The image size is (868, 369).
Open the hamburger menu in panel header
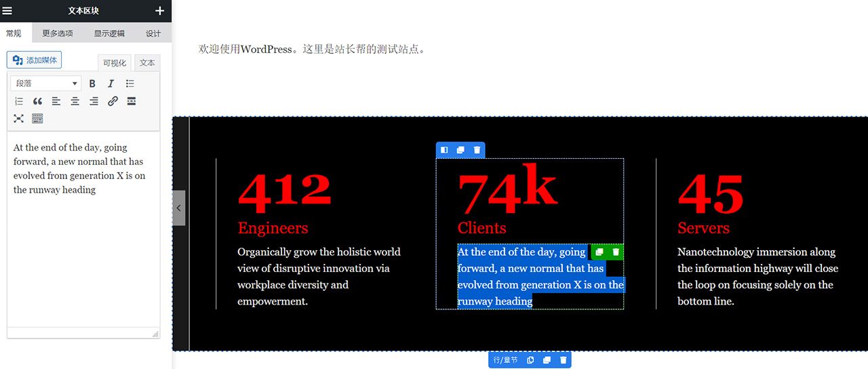click(x=7, y=11)
